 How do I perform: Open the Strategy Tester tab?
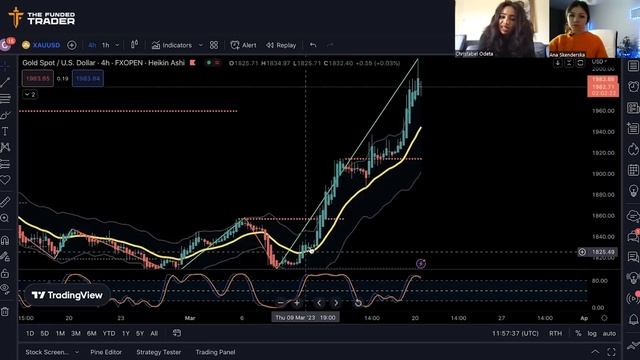coord(158,352)
